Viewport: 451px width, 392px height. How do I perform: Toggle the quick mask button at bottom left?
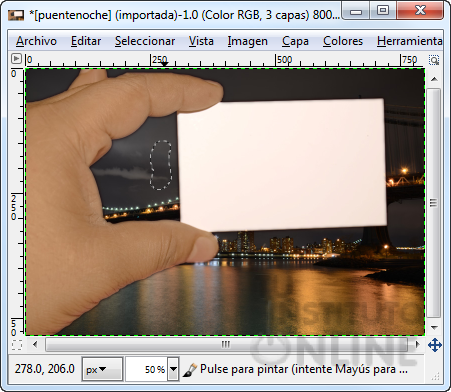pos(17,345)
